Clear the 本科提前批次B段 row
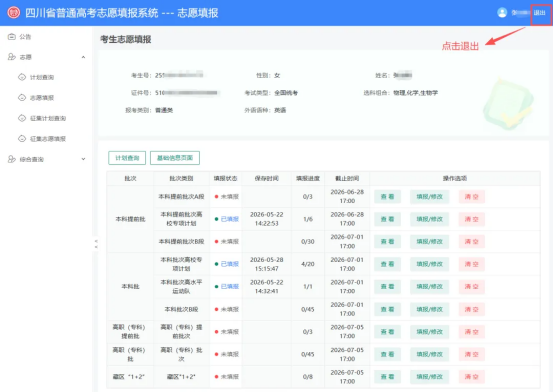 tap(472, 242)
